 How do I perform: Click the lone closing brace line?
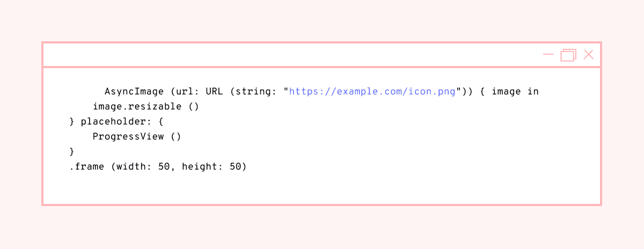(72, 151)
